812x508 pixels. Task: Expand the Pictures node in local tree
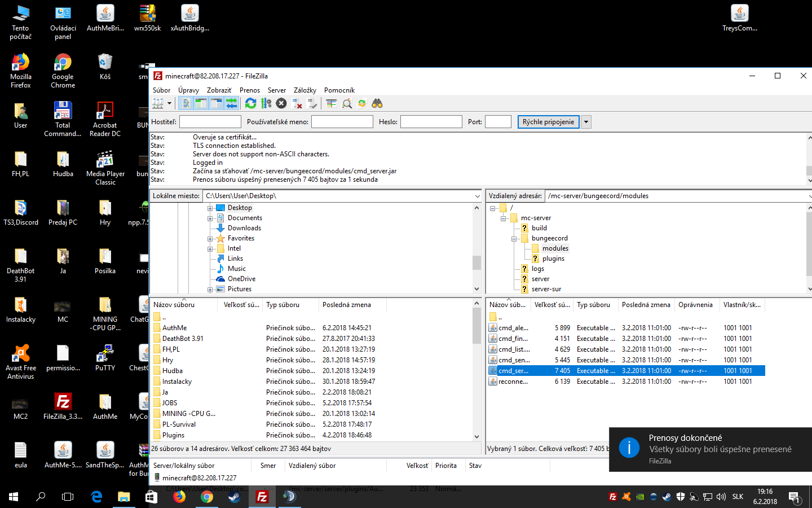(x=210, y=289)
